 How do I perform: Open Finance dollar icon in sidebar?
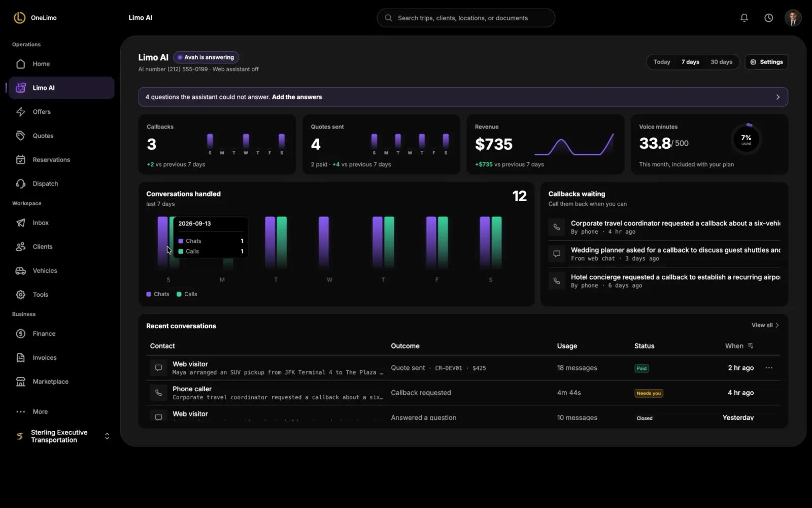21,334
